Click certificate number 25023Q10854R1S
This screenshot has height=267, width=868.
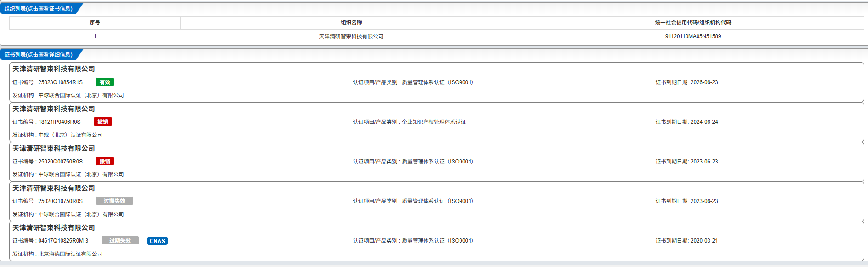(x=60, y=82)
